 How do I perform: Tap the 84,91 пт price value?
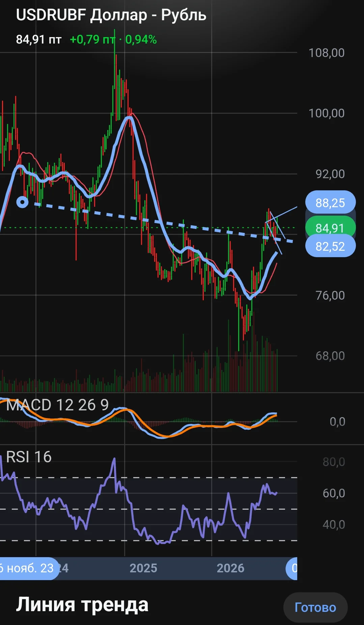[39, 39]
